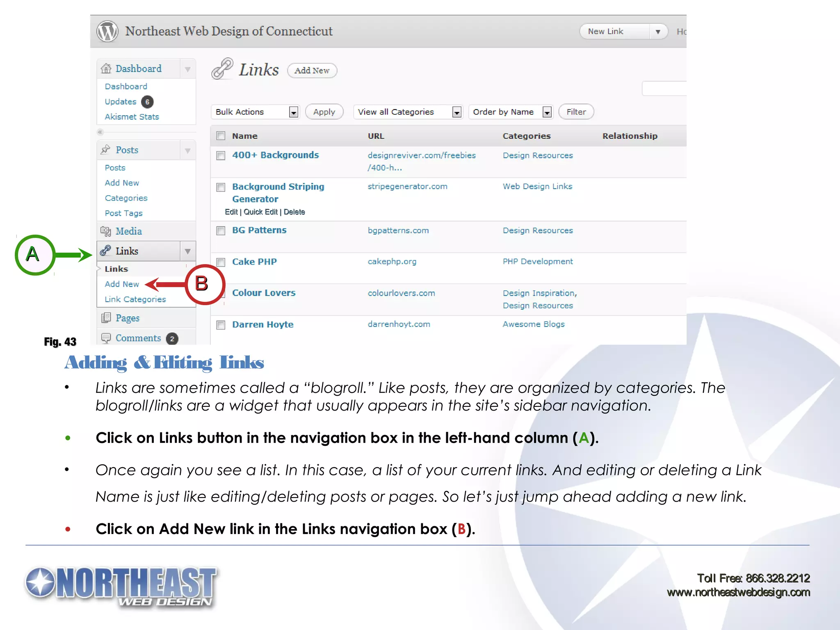Check the Darren Hoyte row checkbox
This screenshot has height=630, width=840.
click(221, 325)
